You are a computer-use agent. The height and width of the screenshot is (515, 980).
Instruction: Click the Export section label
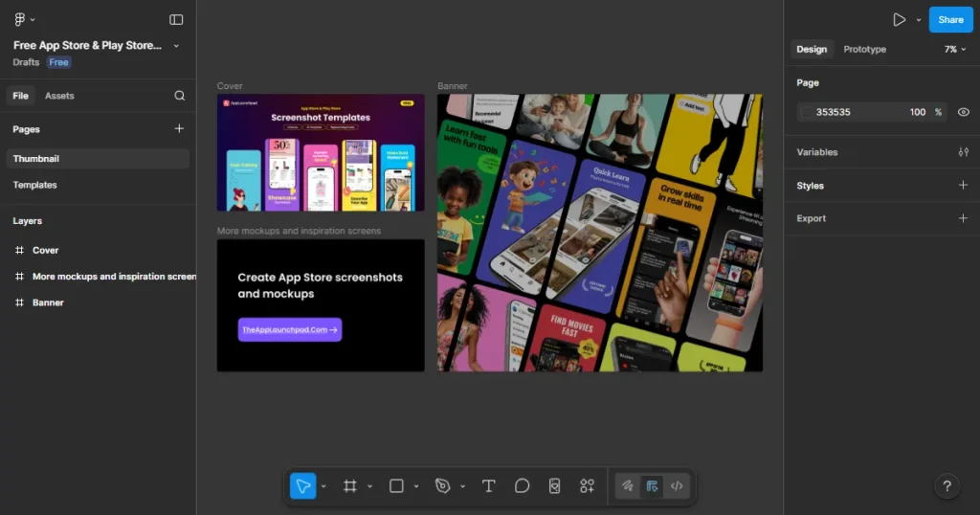(812, 218)
